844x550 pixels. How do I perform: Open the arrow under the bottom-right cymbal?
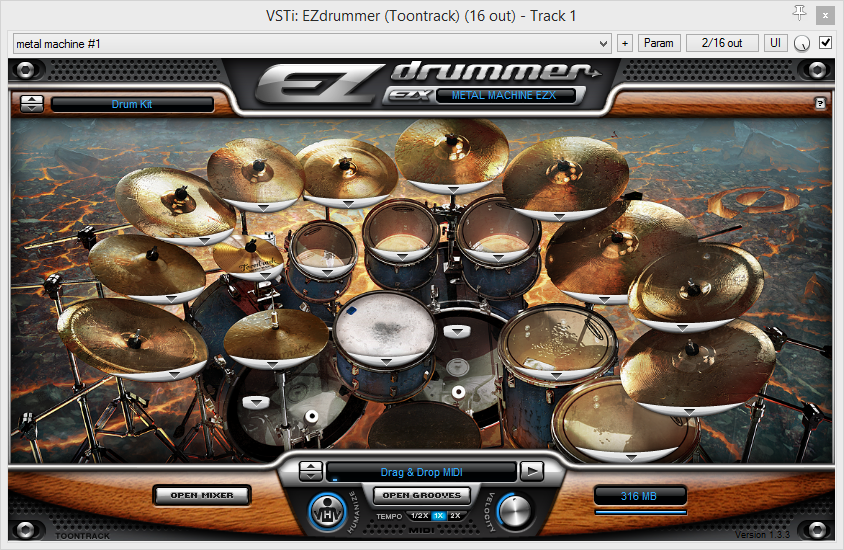pyautogui.click(x=690, y=412)
